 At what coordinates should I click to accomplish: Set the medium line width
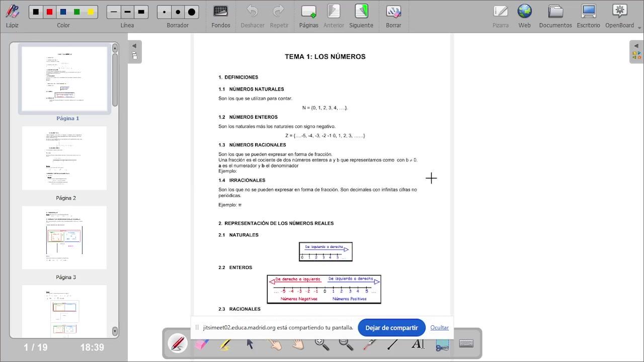pyautogui.click(x=127, y=12)
